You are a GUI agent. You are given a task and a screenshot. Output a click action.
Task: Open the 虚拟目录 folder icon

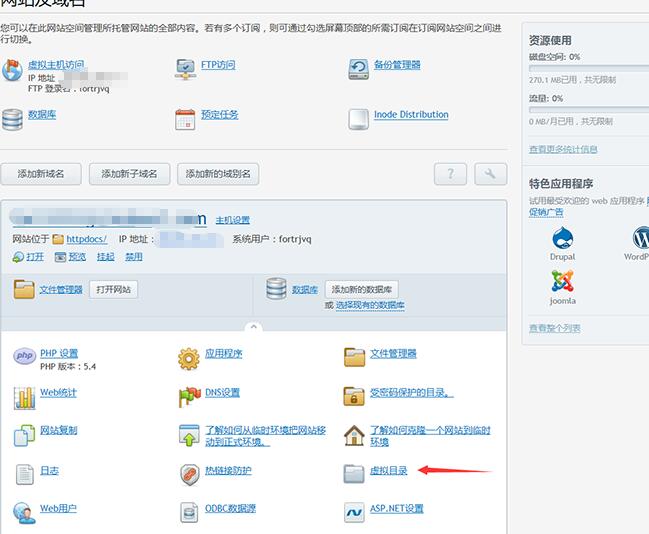pyautogui.click(x=355, y=474)
